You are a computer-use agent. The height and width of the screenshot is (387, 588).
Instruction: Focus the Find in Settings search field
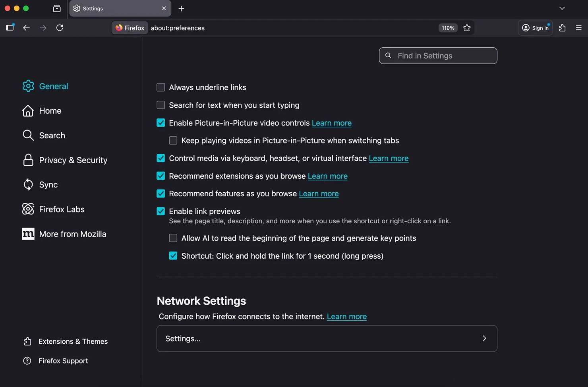(438, 56)
